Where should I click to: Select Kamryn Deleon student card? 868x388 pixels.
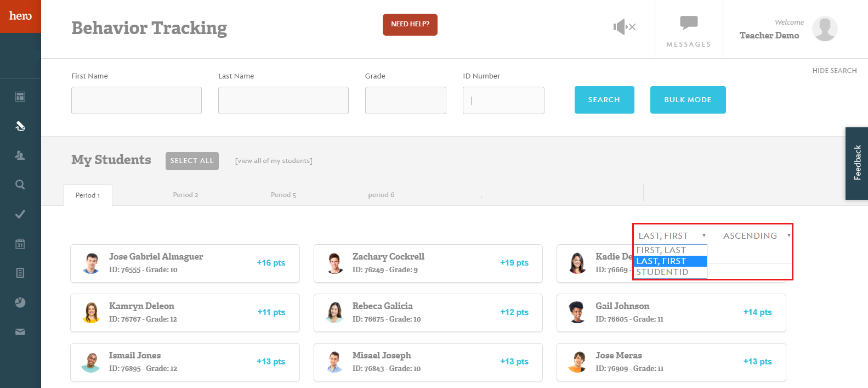click(185, 313)
